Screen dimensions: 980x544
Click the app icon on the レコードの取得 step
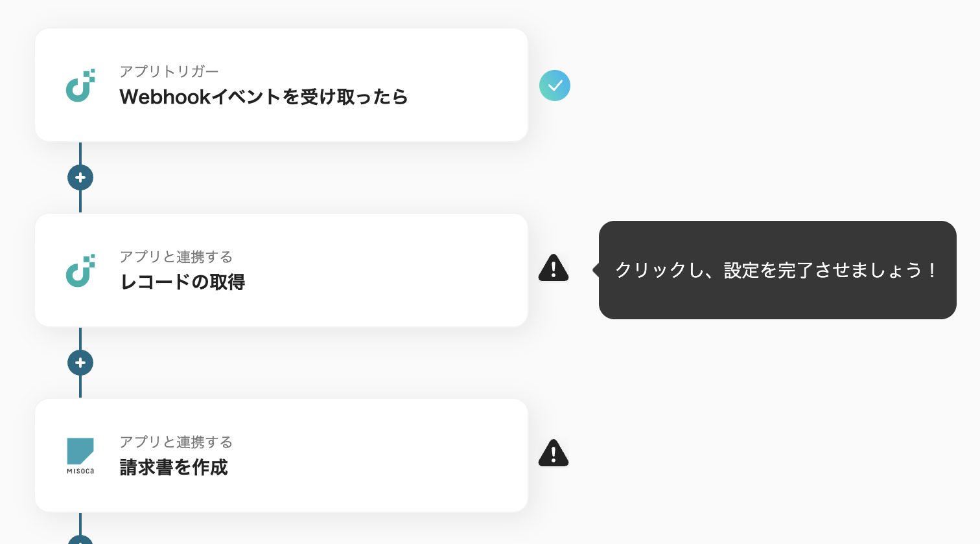tap(80, 271)
